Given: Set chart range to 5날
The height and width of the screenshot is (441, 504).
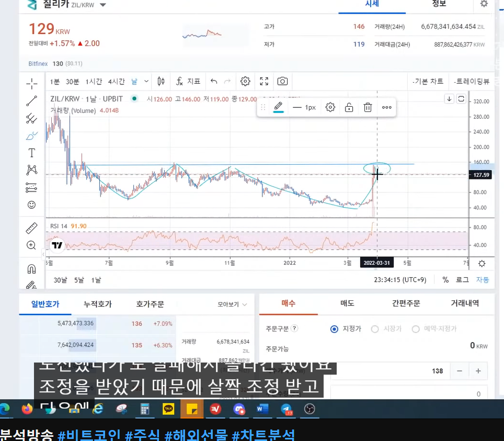Looking at the screenshot, I should pos(79,280).
